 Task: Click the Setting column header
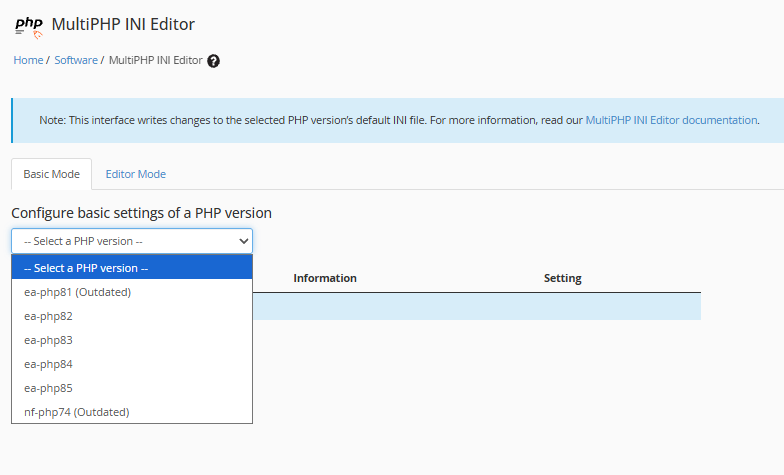pyautogui.click(x=562, y=278)
